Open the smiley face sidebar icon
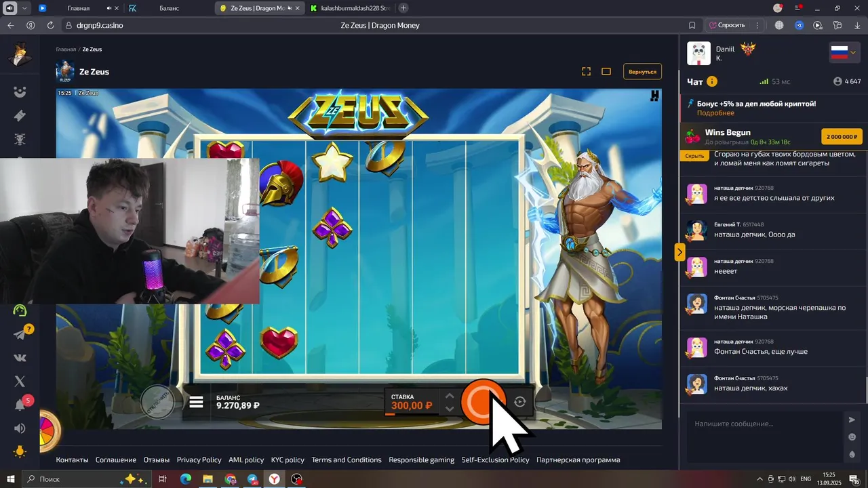This screenshot has height=488, width=868. (20, 92)
